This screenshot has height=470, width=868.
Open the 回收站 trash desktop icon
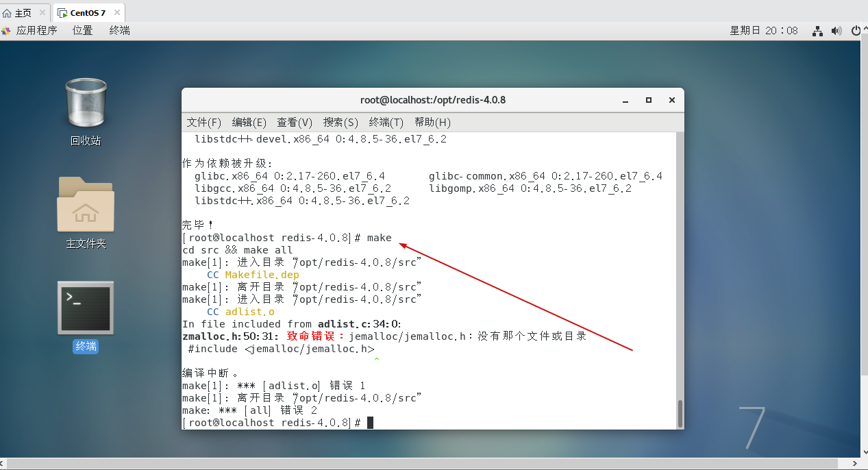pos(86,111)
